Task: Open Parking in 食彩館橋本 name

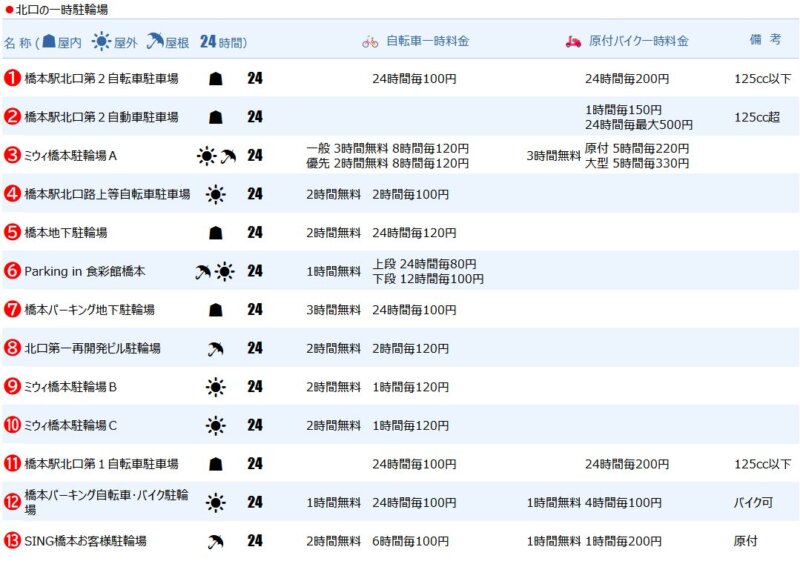Action: 85,271
